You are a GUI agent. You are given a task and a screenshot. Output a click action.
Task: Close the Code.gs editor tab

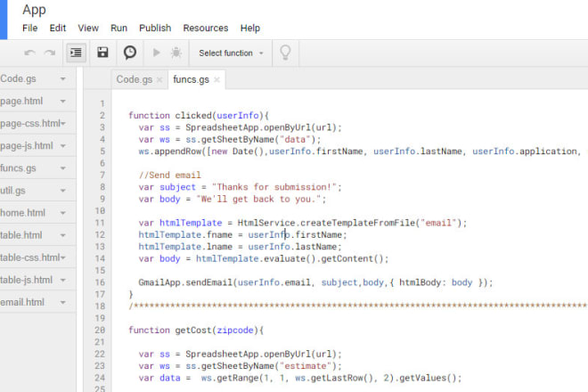[x=159, y=79]
